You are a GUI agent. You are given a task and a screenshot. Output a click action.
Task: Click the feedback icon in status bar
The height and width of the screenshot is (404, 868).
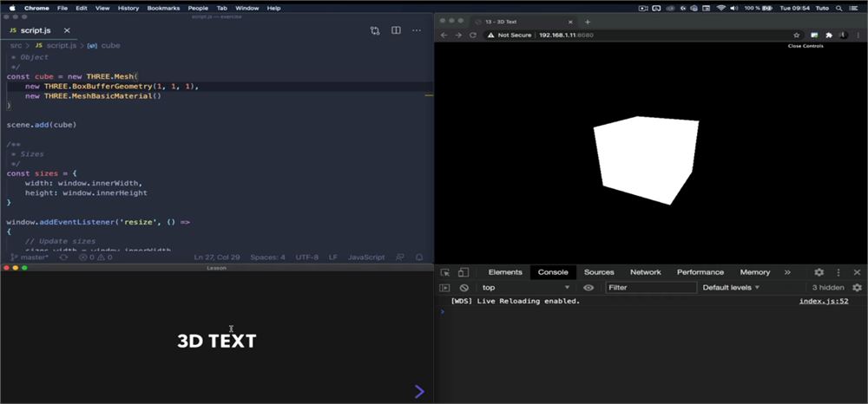[399, 257]
